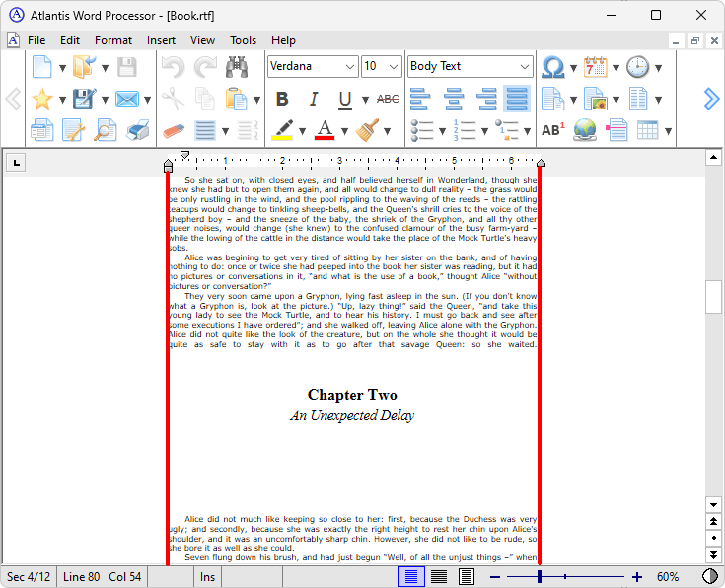Image resolution: width=725 pixels, height=588 pixels.
Task: Click the binoculars Find icon
Action: pos(236,67)
